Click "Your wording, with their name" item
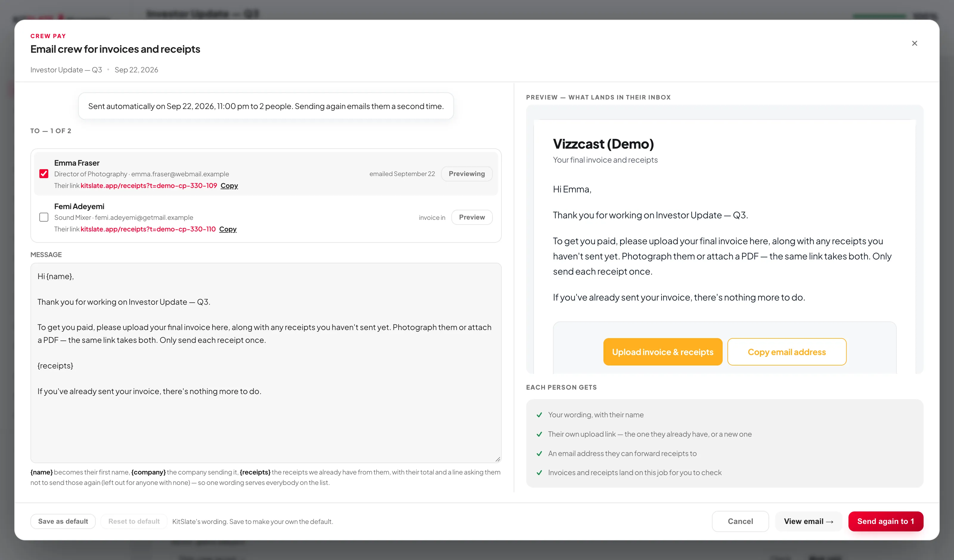 click(595, 415)
